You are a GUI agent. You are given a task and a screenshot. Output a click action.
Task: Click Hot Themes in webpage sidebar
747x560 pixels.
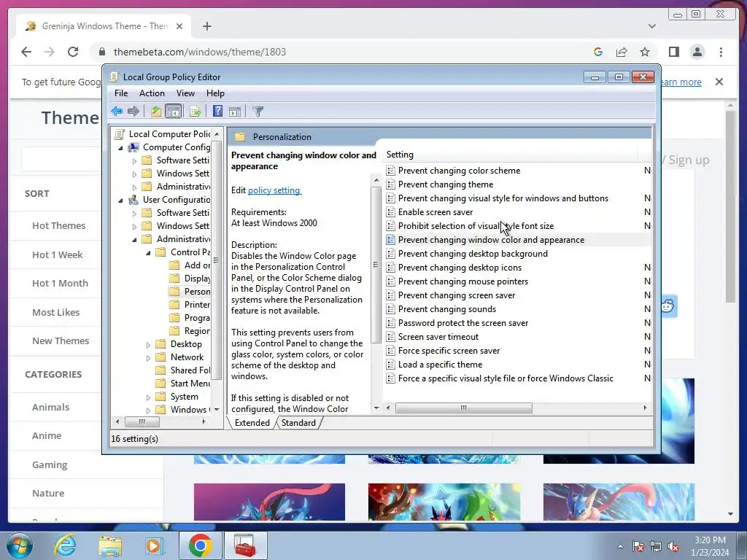click(x=58, y=226)
